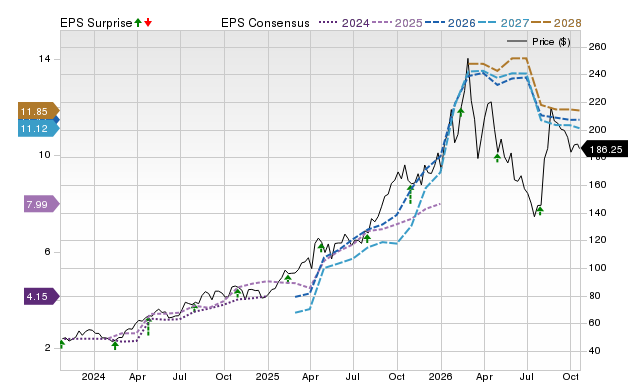Select the EPS surprise arrow near August 2026 price low
The image size is (640, 382).
[540, 211]
